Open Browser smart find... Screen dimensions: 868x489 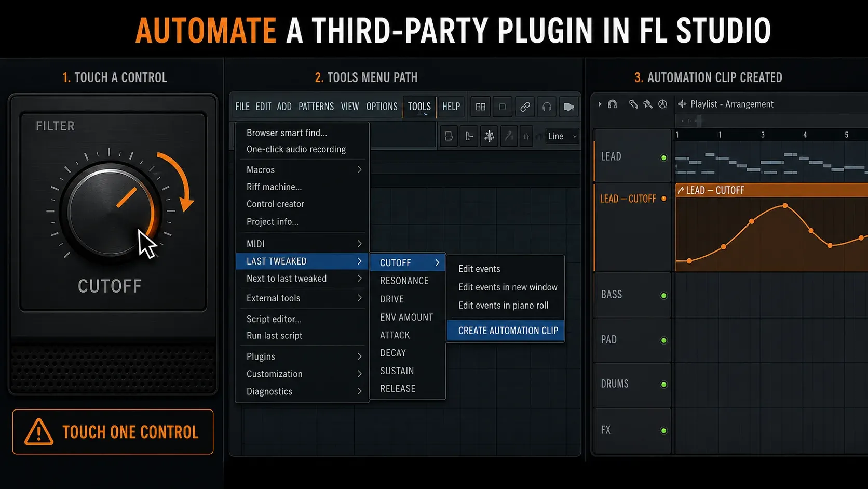(302, 133)
